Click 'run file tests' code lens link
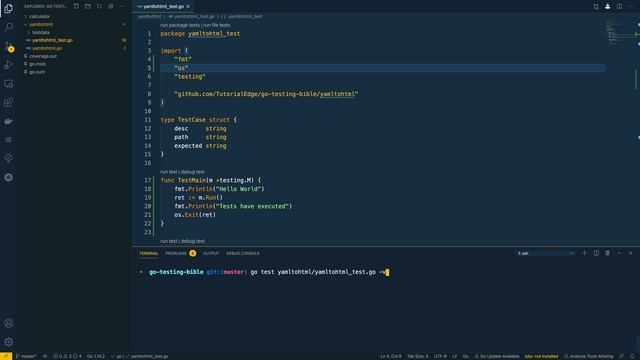Image resolution: width=640 pixels, height=360 pixels. tap(217, 25)
